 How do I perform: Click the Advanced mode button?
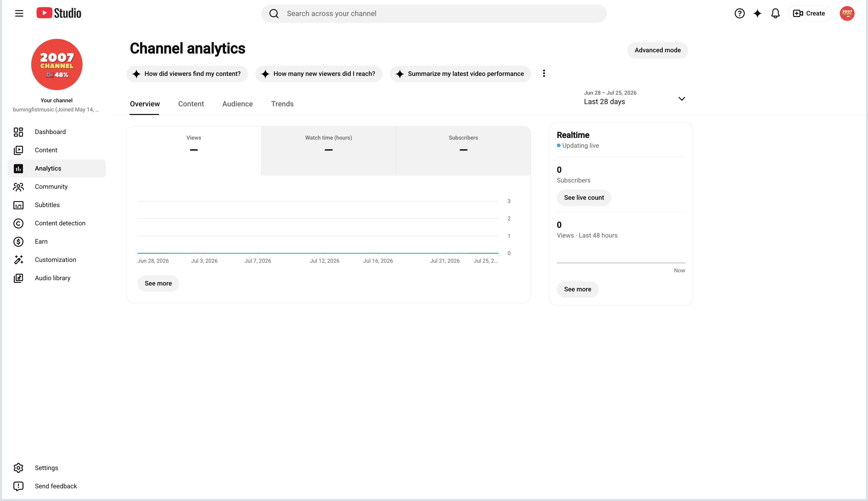[x=657, y=50]
